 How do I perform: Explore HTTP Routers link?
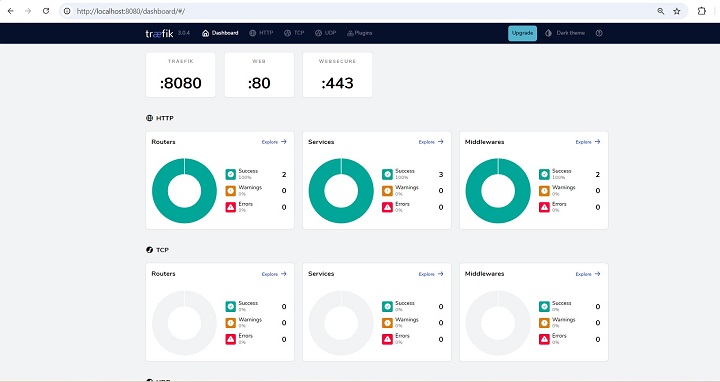tap(274, 142)
